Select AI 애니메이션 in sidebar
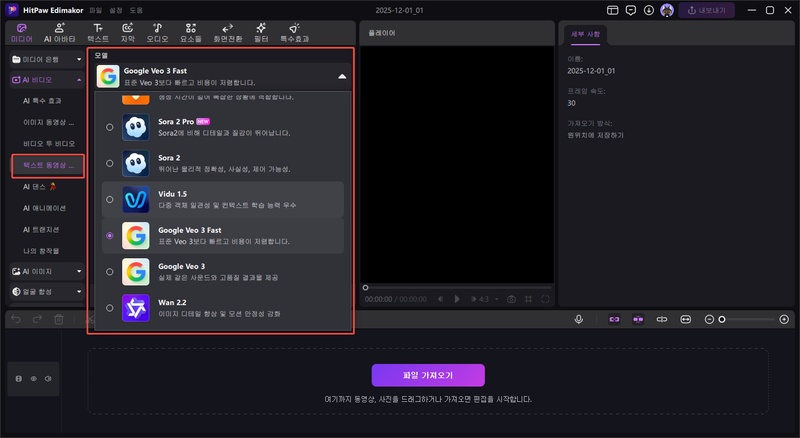Screen dimensions: 800x438 coord(44,208)
